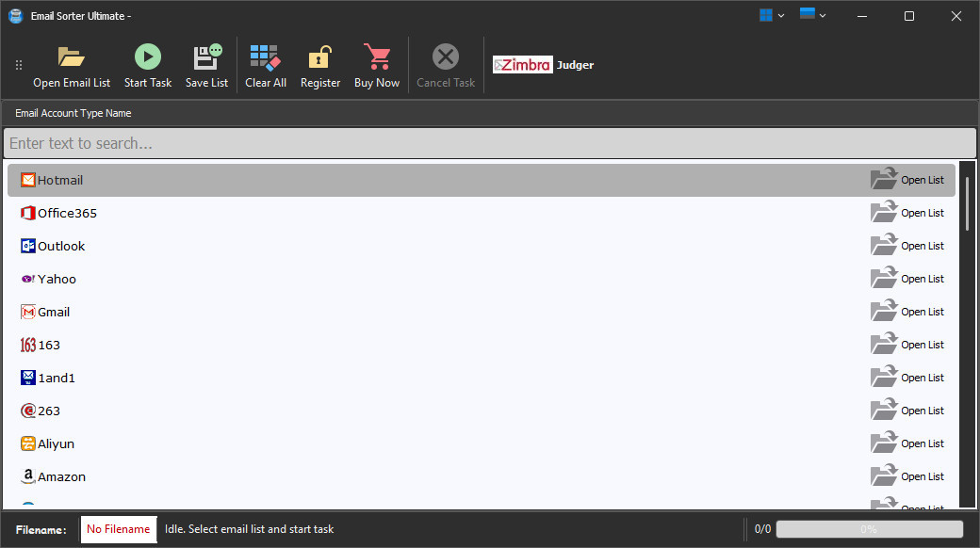The image size is (980, 548).
Task: Click the Yahoo logo icon
Action: (27, 279)
